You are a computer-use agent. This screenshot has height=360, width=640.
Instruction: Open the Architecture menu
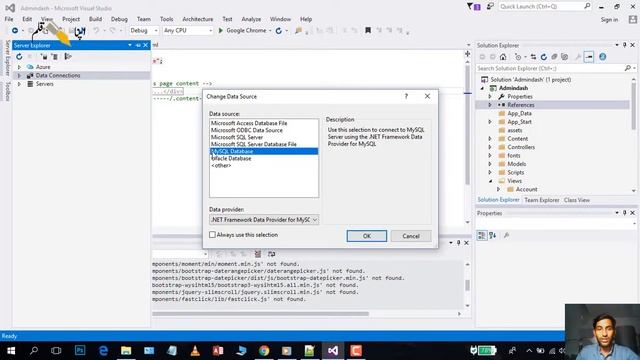[198, 19]
